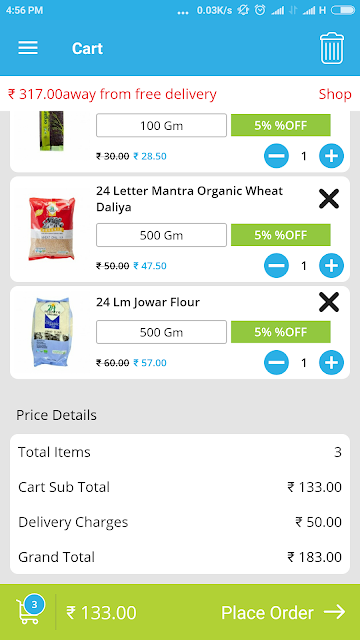Remove Organic Wheat Daliya with X icon
The height and width of the screenshot is (640, 360).
click(x=329, y=199)
